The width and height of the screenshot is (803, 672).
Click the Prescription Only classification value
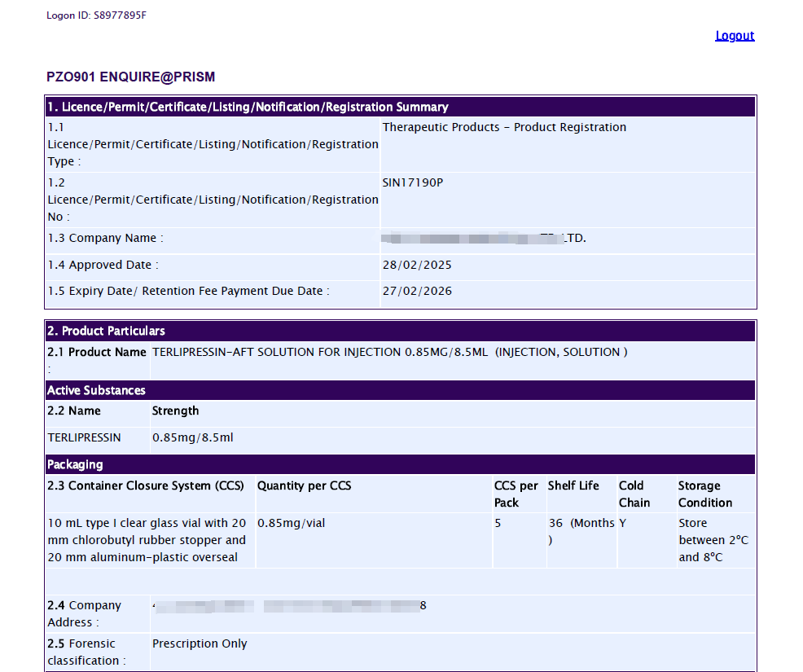click(200, 643)
